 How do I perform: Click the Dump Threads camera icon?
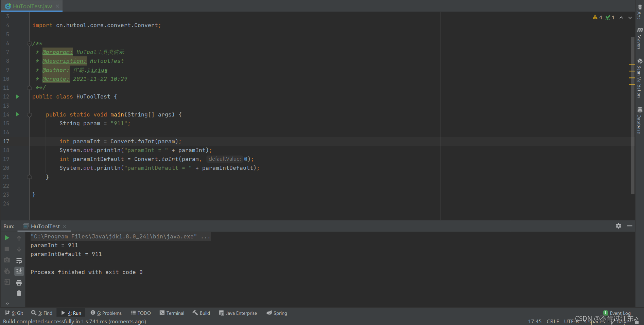pos(7,260)
